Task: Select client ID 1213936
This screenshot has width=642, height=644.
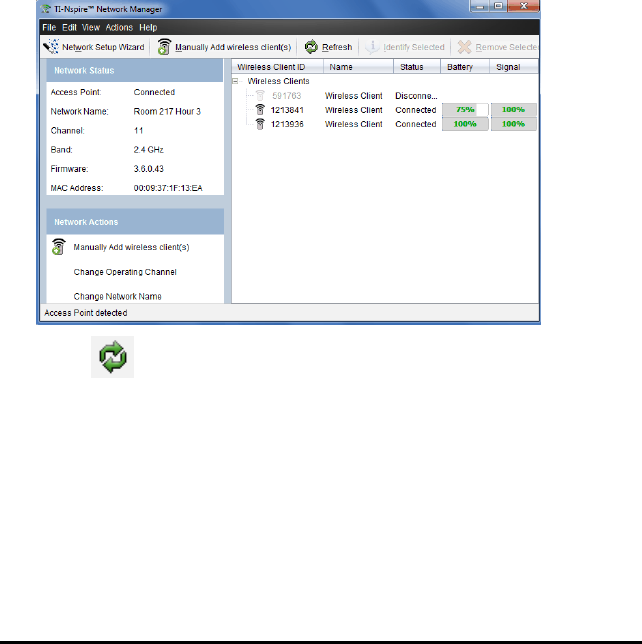Action: coord(287,124)
